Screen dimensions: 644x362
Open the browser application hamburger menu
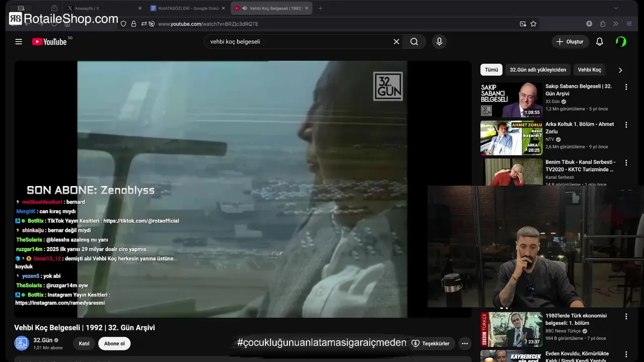[629, 24]
